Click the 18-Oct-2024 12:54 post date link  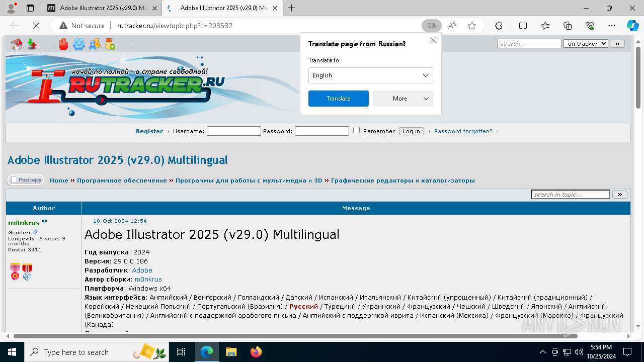pos(120,221)
